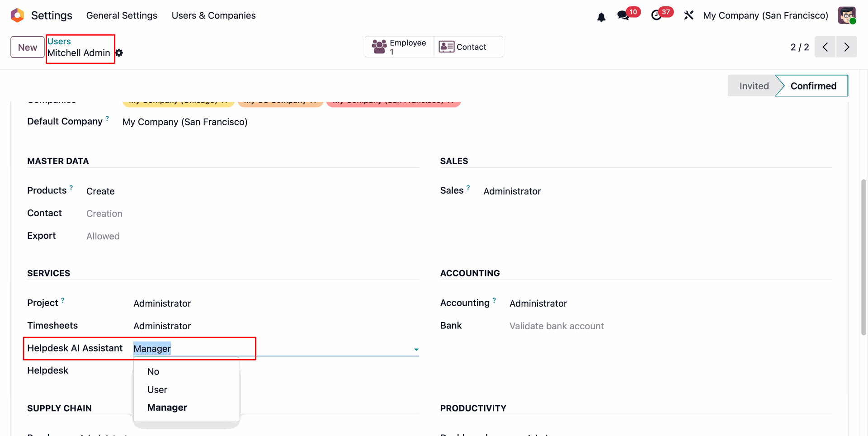Screen dimensions: 868x436
Task: Open Users & Companies menu
Action: [213, 15]
